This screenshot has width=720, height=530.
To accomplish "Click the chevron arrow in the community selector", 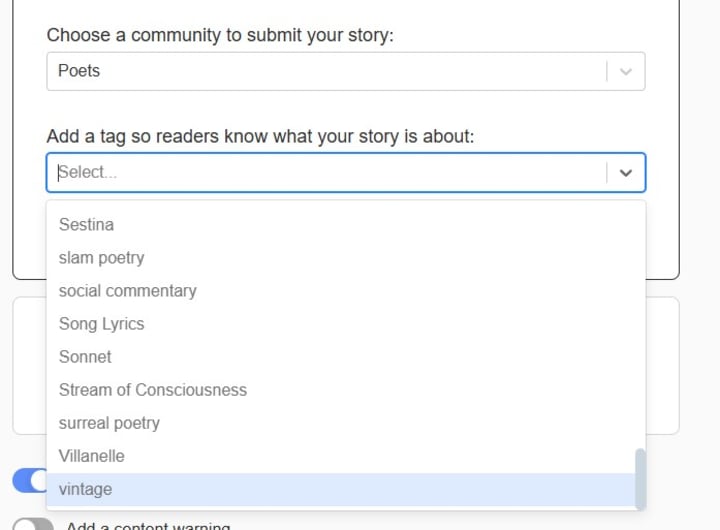I will tap(626, 72).
